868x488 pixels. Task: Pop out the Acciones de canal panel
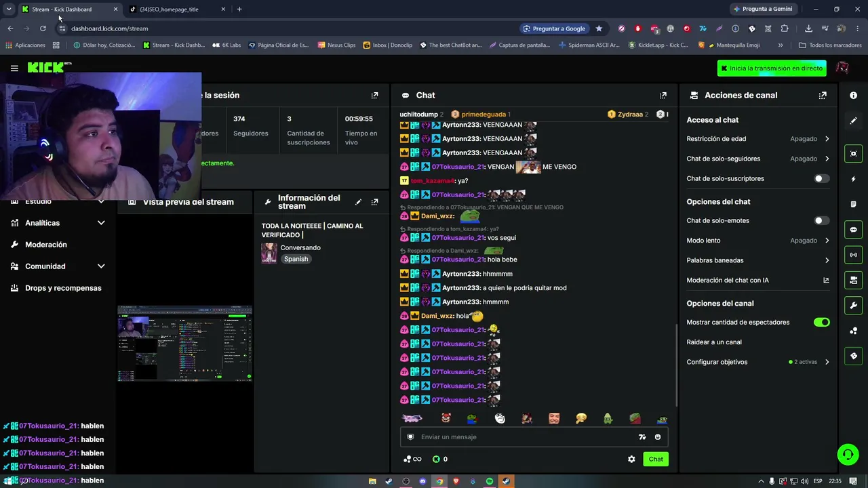click(823, 96)
